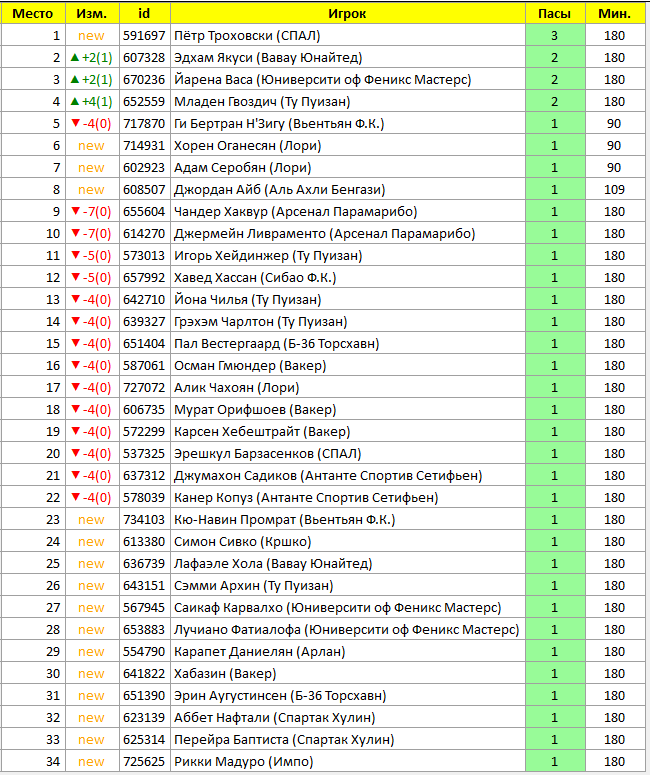Select player Карапет Даниелян (Арлан)
This screenshot has width=650, height=775.
(260, 651)
